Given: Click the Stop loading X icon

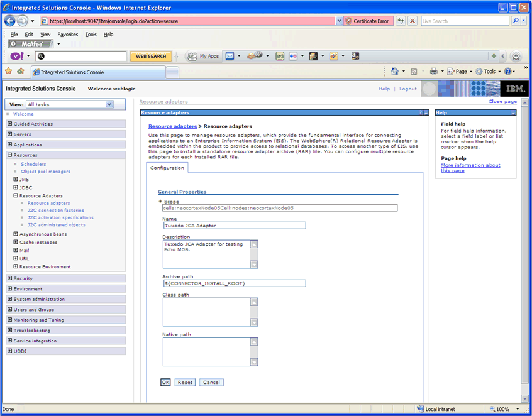Looking at the screenshot, I should tap(413, 21).
